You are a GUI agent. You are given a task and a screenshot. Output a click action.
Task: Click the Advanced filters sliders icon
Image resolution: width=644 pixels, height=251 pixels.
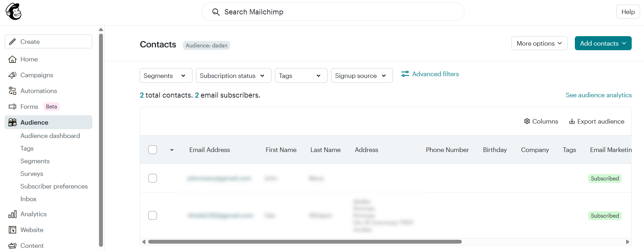(405, 74)
